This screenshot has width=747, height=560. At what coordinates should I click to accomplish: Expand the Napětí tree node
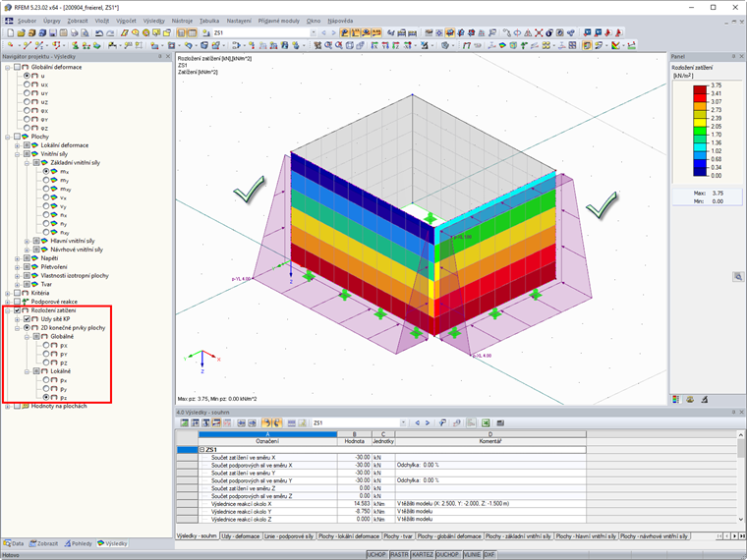(x=17, y=258)
